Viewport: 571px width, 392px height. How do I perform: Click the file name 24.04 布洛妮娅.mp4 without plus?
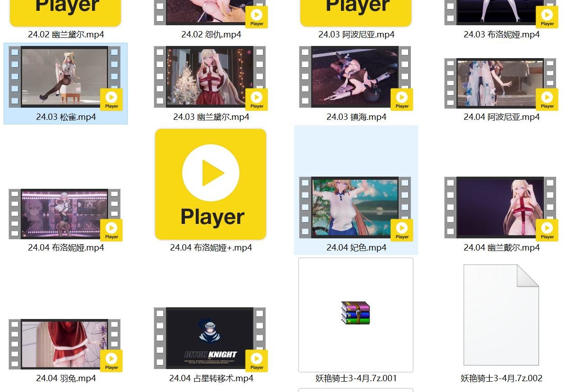(x=66, y=248)
